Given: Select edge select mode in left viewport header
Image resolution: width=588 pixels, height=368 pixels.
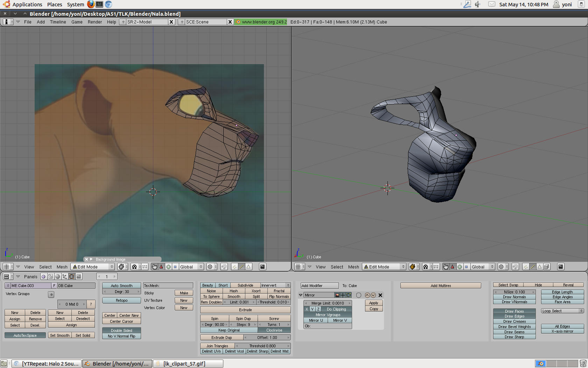Looking at the screenshot, I should click(x=241, y=267).
